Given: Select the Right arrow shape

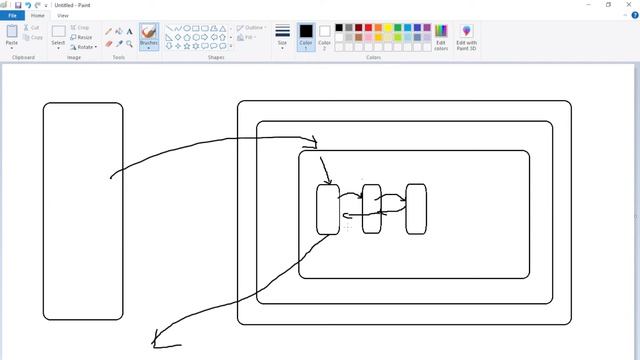Looking at the screenshot, I should coord(205,37).
